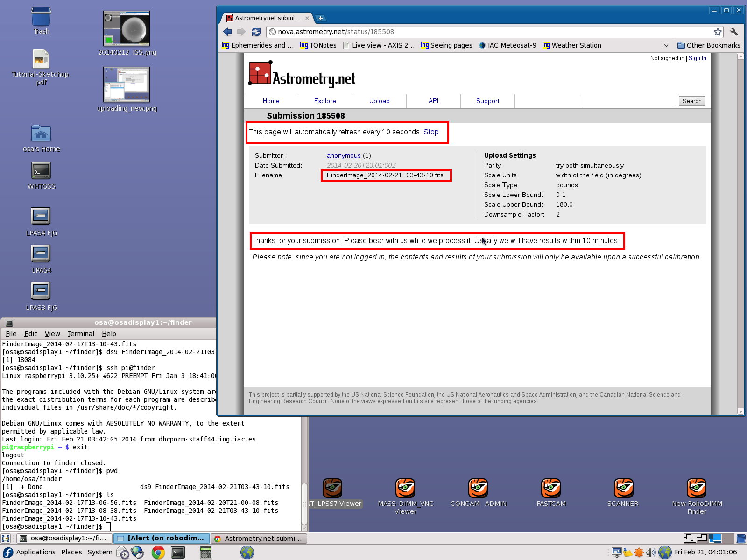Viewport: 747px width, 560px height.
Task: Go to the Upload navigation tab
Action: (x=379, y=101)
